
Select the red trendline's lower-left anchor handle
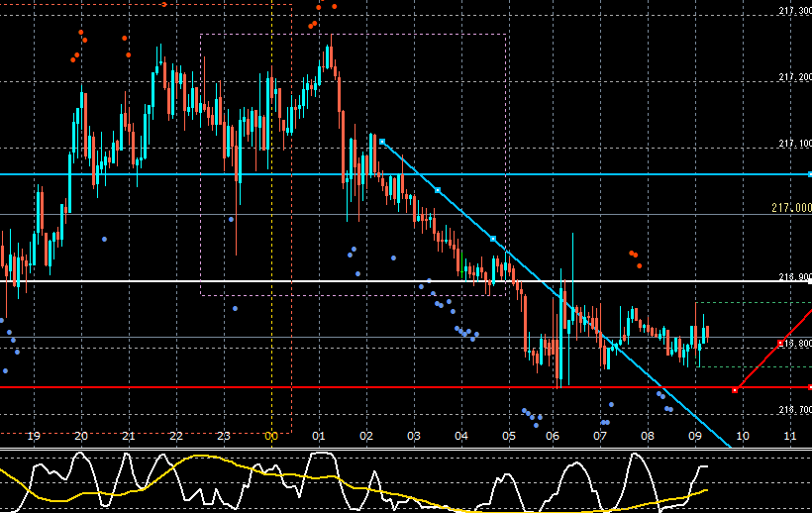tap(735, 390)
